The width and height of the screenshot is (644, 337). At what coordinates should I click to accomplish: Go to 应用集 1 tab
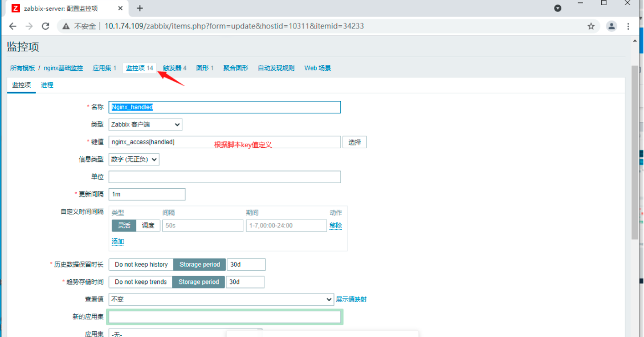point(104,68)
